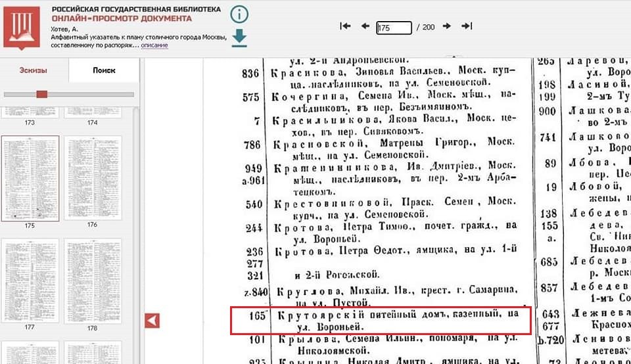631x364 pixels.
Task: Jump to the first page
Action: [345, 26]
